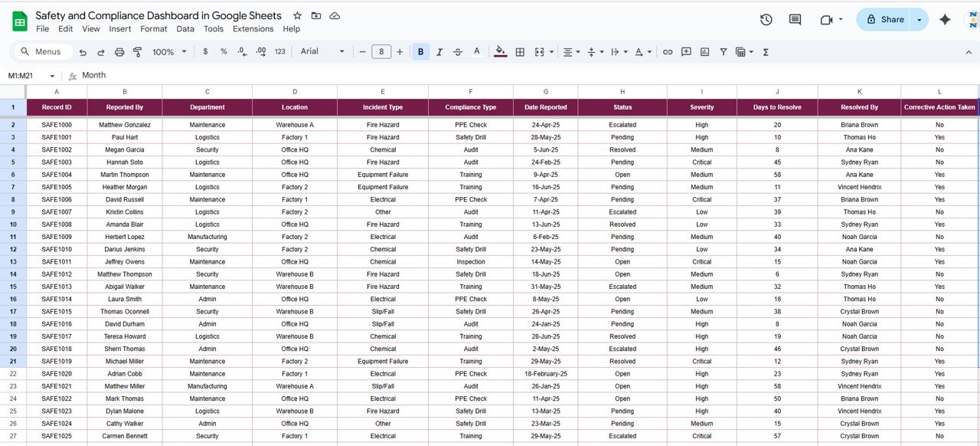Click the Create a filter icon
The width and height of the screenshot is (980, 446).
pyautogui.click(x=723, y=52)
